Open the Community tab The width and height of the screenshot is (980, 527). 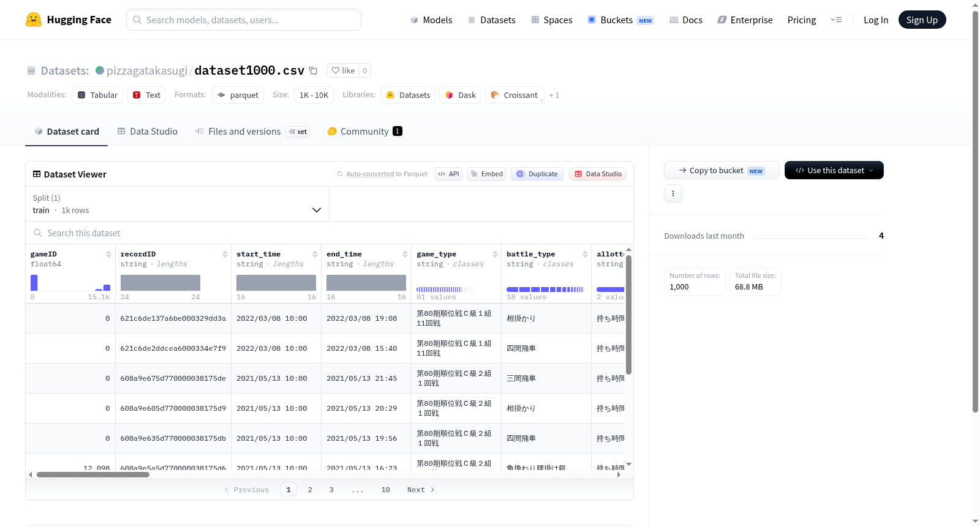click(365, 131)
